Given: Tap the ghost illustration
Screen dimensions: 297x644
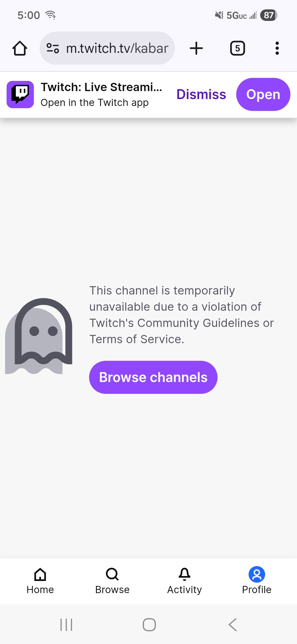Looking at the screenshot, I should [x=39, y=336].
